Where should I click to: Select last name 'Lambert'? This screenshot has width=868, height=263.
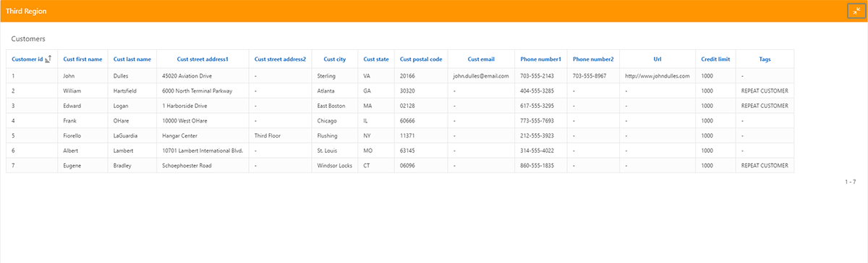(123, 151)
